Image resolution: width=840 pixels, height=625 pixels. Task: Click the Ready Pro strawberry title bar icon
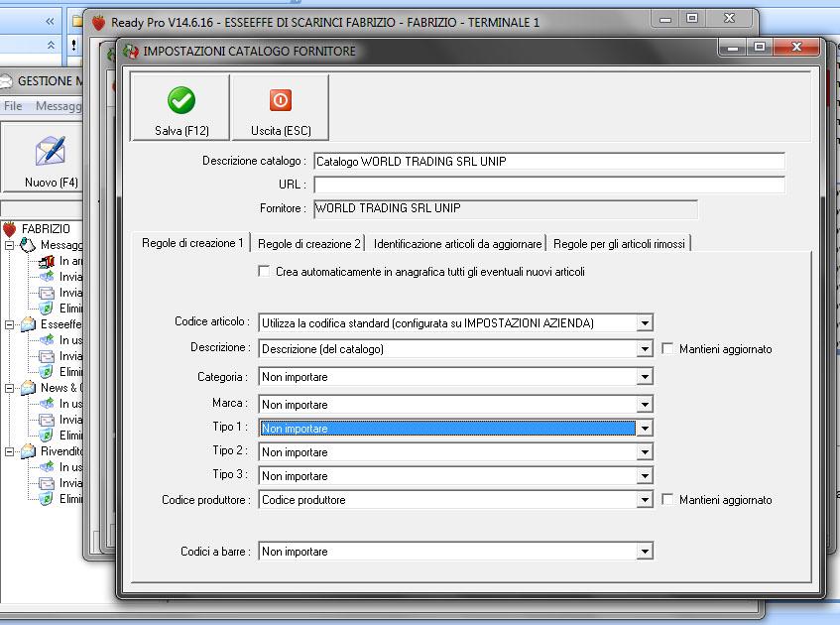pos(98,23)
